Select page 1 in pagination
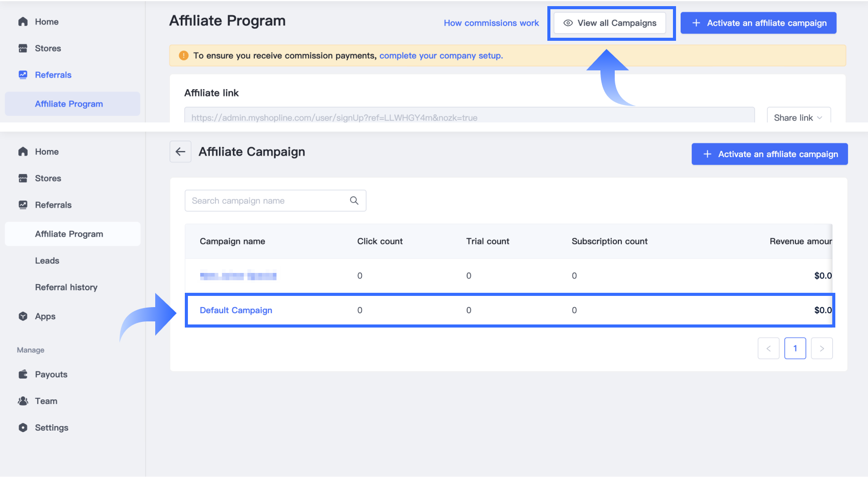The height and width of the screenshot is (477, 868). 795,348
